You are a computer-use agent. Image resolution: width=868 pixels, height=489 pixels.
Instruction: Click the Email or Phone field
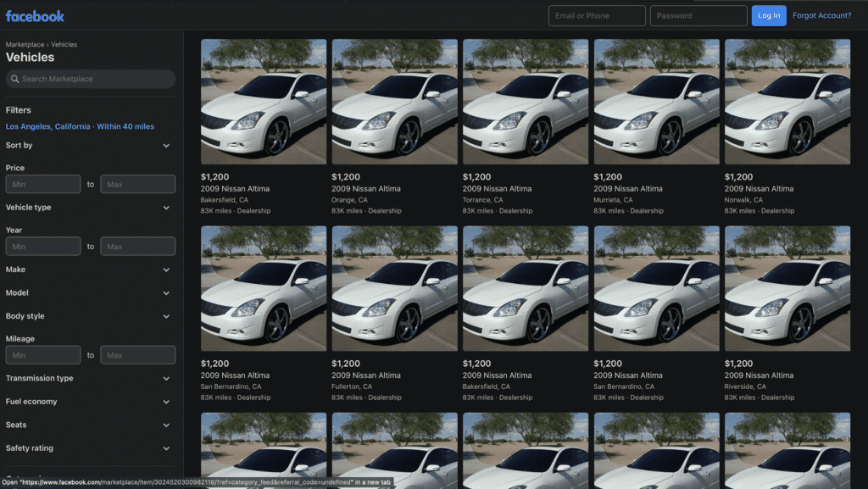pyautogui.click(x=597, y=14)
